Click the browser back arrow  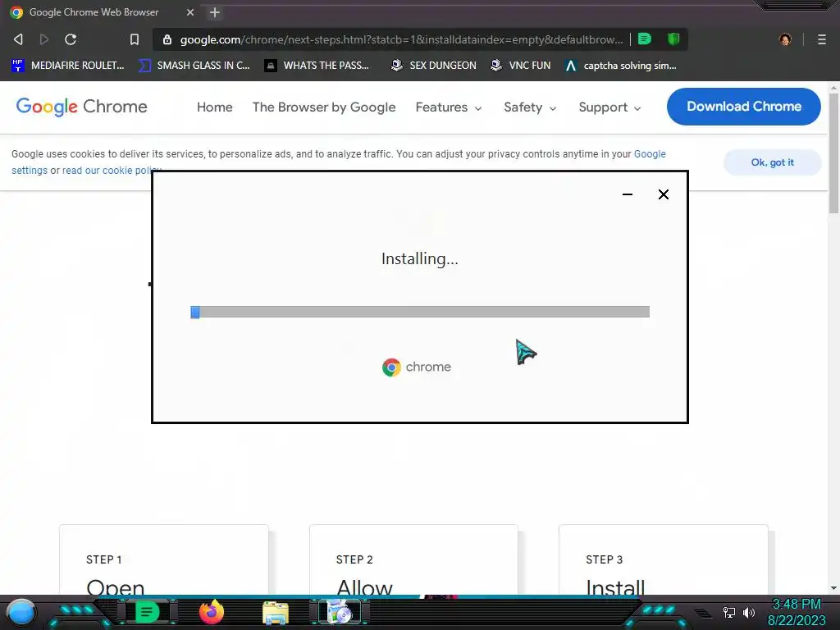[x=18, y=39]
